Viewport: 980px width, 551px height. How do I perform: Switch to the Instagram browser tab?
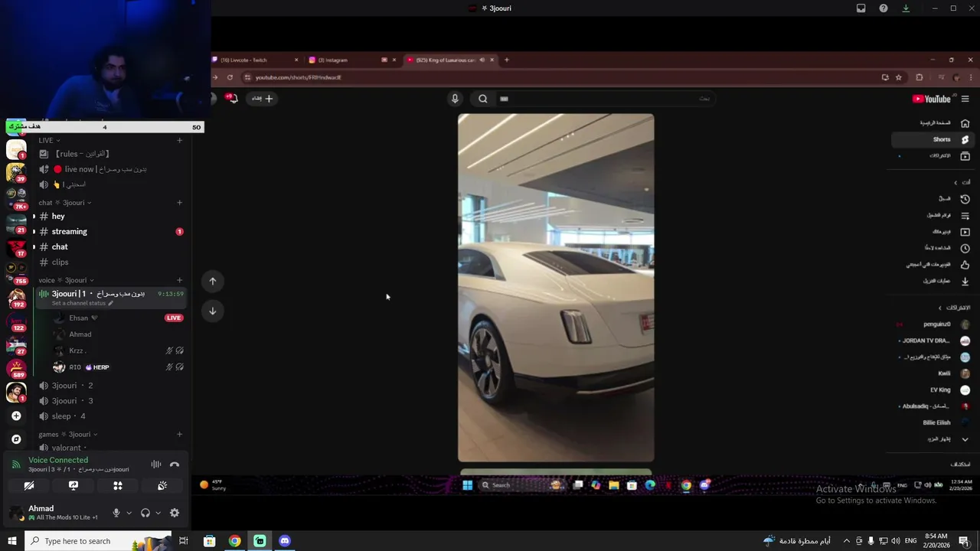[x=352, y=60]
